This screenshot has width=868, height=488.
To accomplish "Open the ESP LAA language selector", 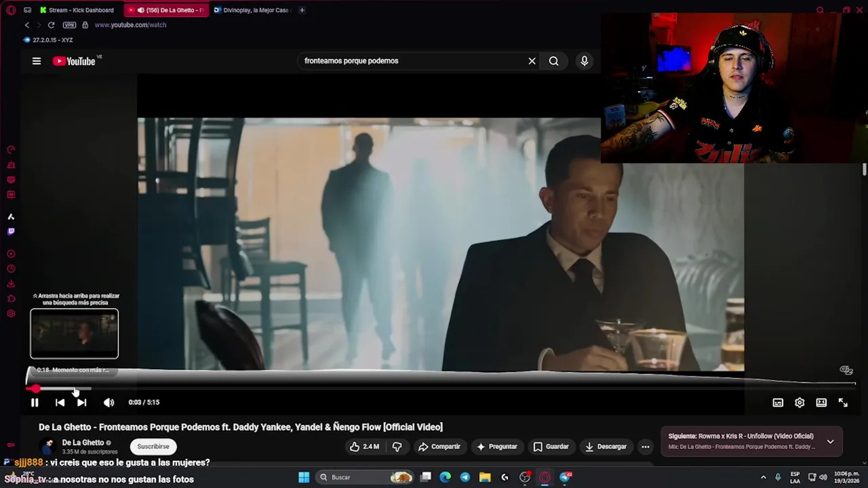I will [x=795, y=477].
